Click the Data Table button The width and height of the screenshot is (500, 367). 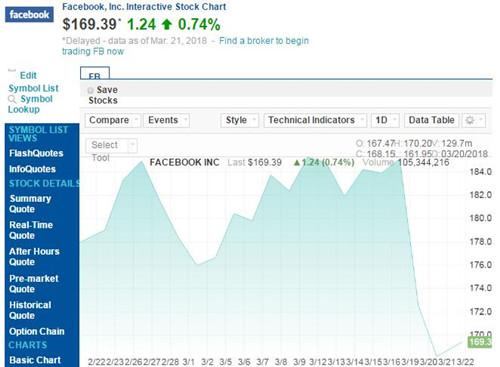click(431, 120)
